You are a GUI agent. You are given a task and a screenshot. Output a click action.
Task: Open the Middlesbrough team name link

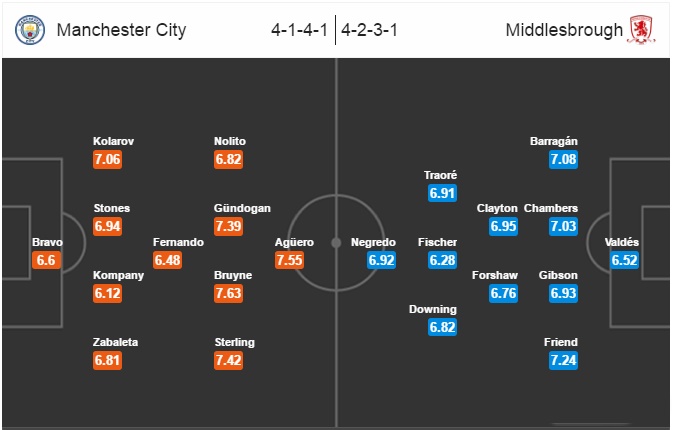coord(564,30)
